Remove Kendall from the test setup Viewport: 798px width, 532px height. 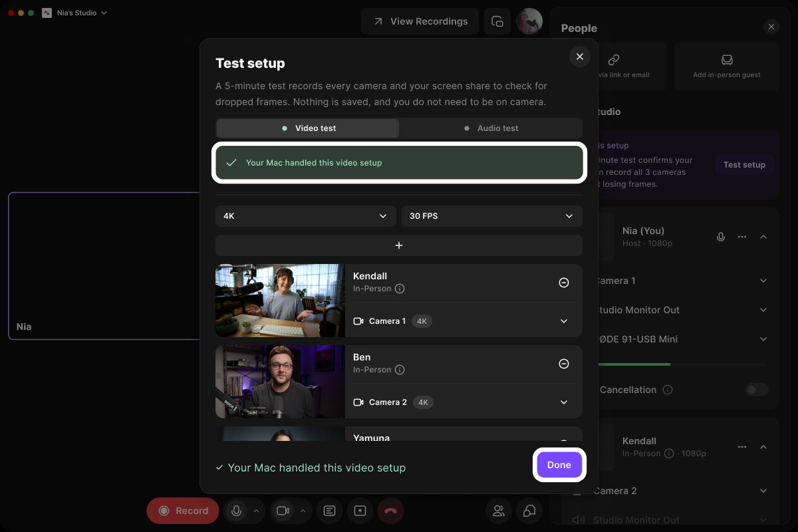564,283
